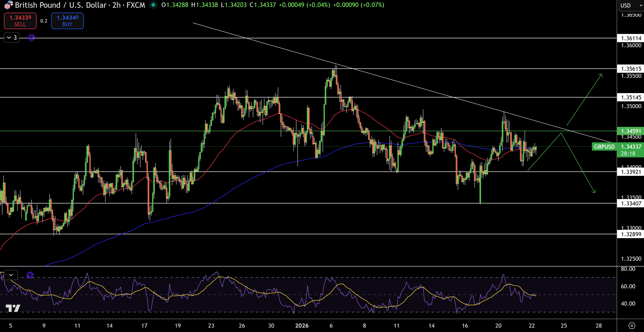Click the 80.00 level on RSI scale
Viewport: 644px width, 332px height.
[x=628, y=269]
